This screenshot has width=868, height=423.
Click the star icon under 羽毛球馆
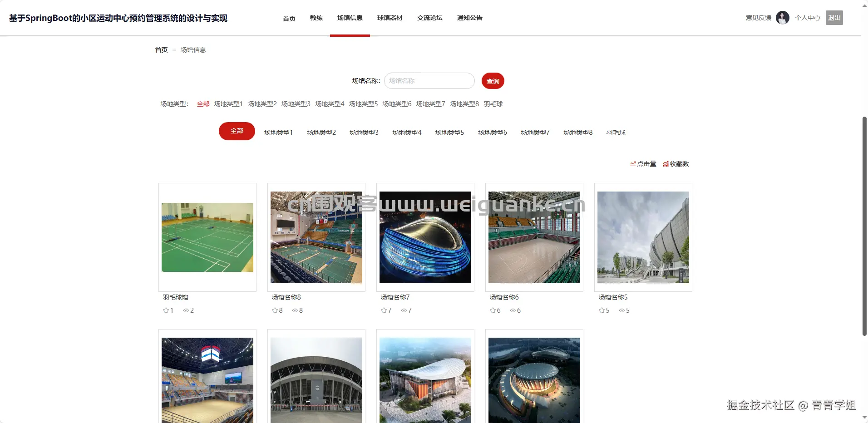point(166,310)
